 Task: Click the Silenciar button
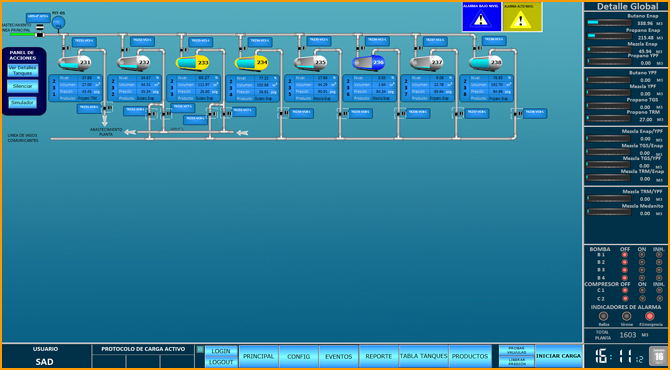23,86
